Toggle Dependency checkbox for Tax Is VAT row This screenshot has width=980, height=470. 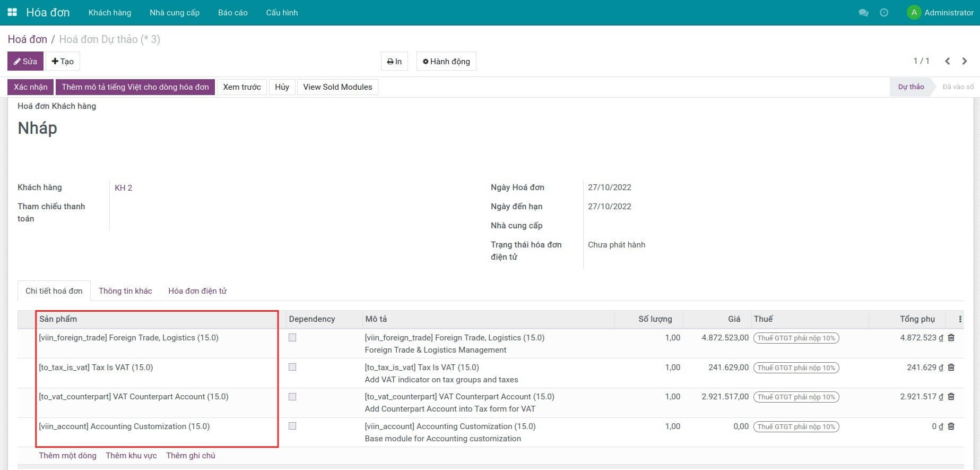tap(292, 368)
